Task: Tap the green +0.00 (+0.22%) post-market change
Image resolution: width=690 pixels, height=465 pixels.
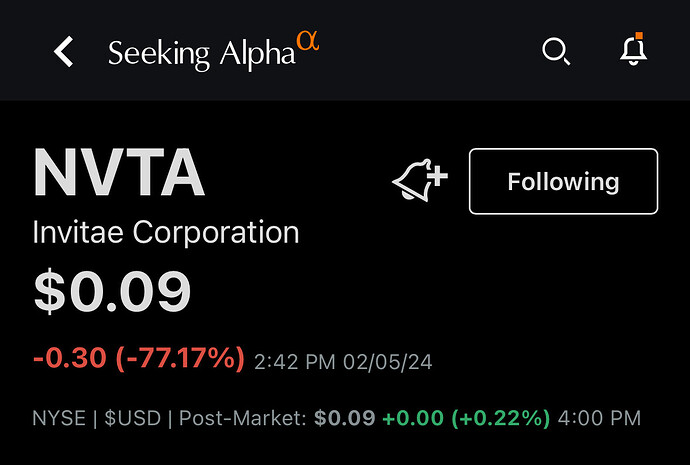Action: coord(466,418)
